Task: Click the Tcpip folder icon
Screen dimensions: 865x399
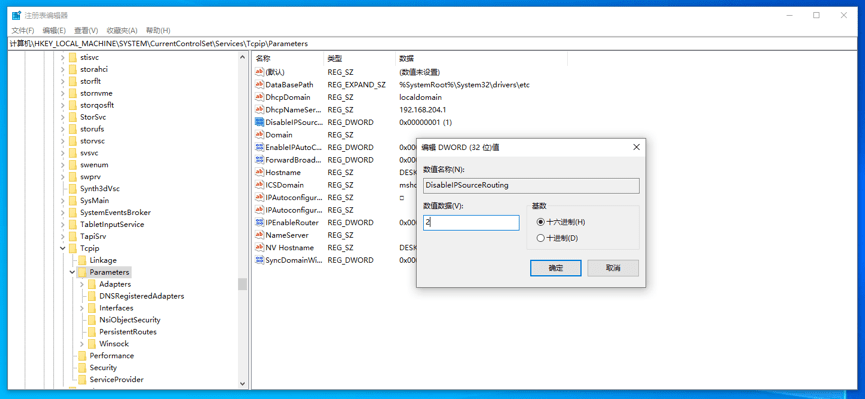Action: click(72, 248)
